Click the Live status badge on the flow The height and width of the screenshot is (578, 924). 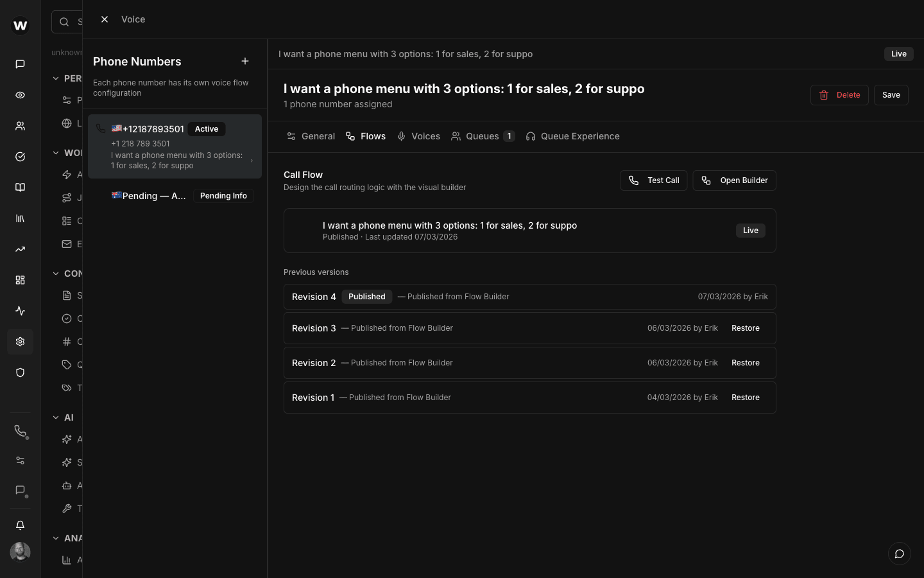point(750,230)
